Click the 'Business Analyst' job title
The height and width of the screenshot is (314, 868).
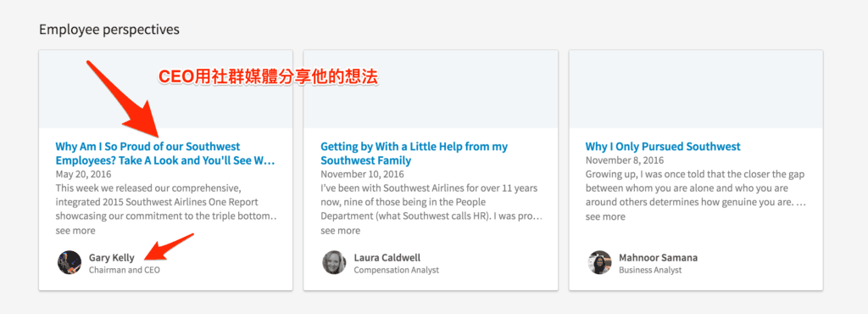coord(650,270)
